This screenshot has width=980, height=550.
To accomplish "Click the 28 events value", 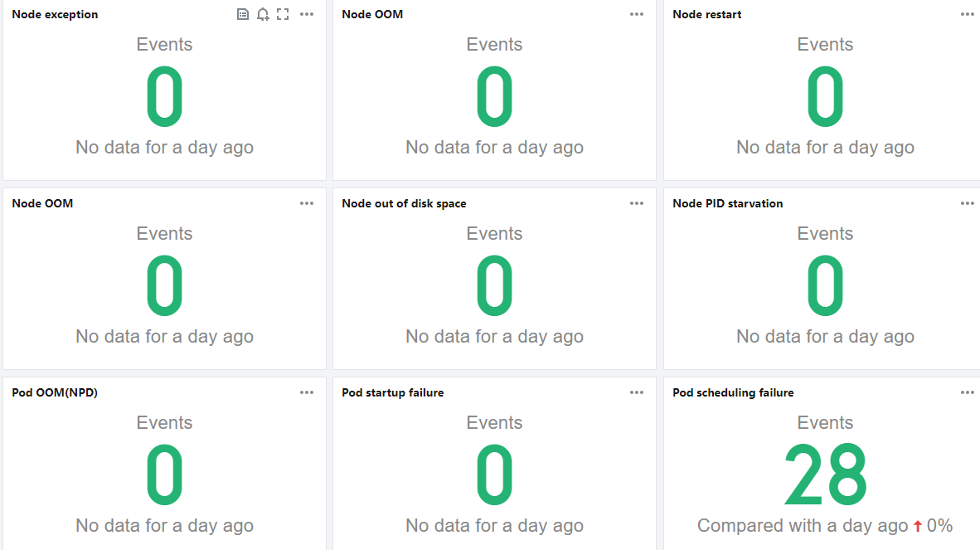I will coord(825,475).
